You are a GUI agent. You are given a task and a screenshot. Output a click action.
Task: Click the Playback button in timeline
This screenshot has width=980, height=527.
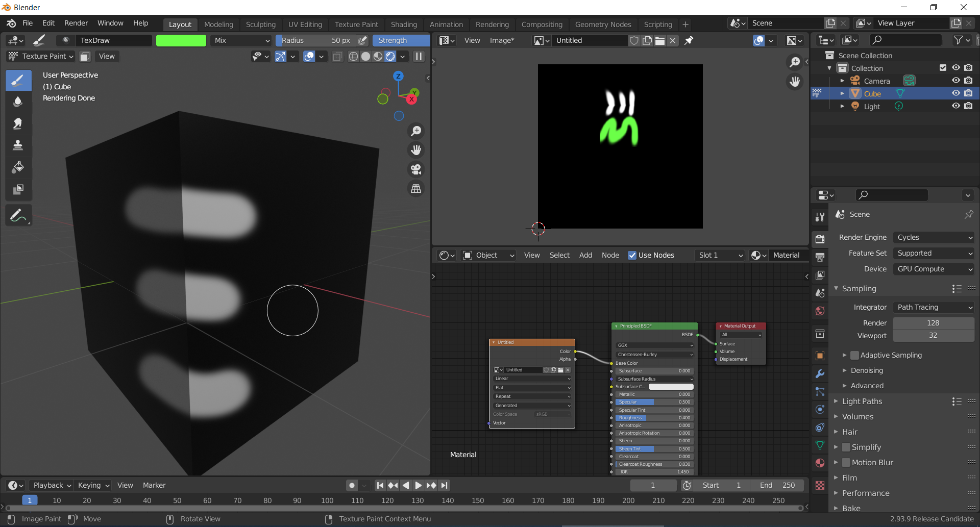(51, 485)
